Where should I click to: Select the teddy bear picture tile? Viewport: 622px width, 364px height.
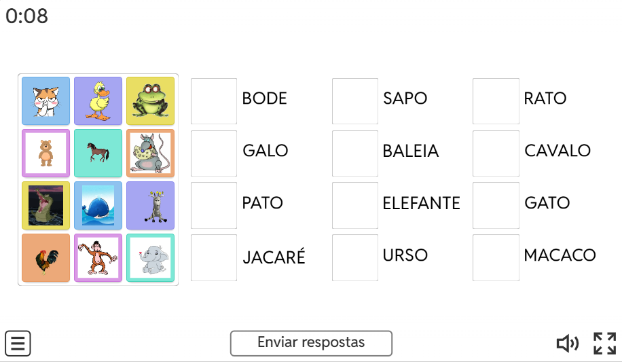[45, 153]
